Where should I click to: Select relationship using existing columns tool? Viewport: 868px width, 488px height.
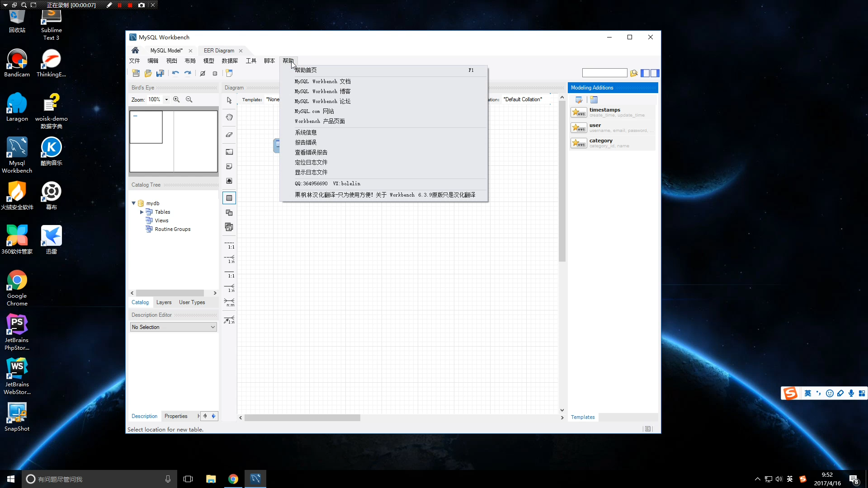tap(229, 319)
